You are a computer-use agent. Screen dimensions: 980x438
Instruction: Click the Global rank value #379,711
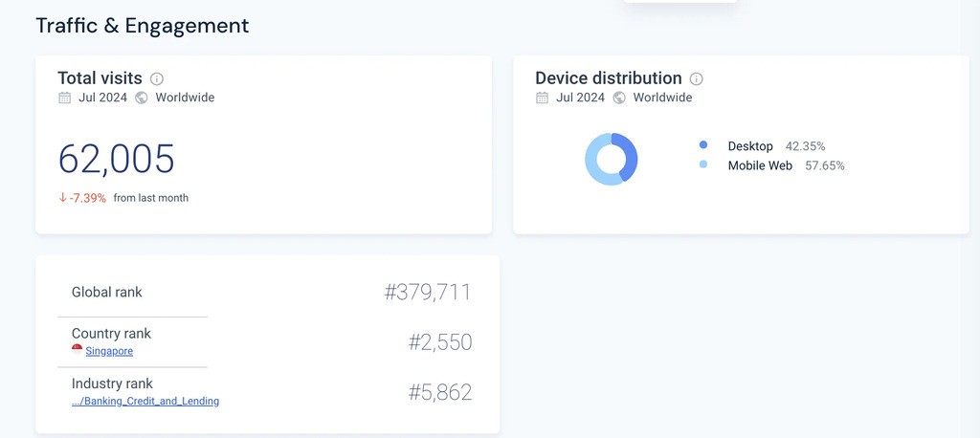pos(428,293)
